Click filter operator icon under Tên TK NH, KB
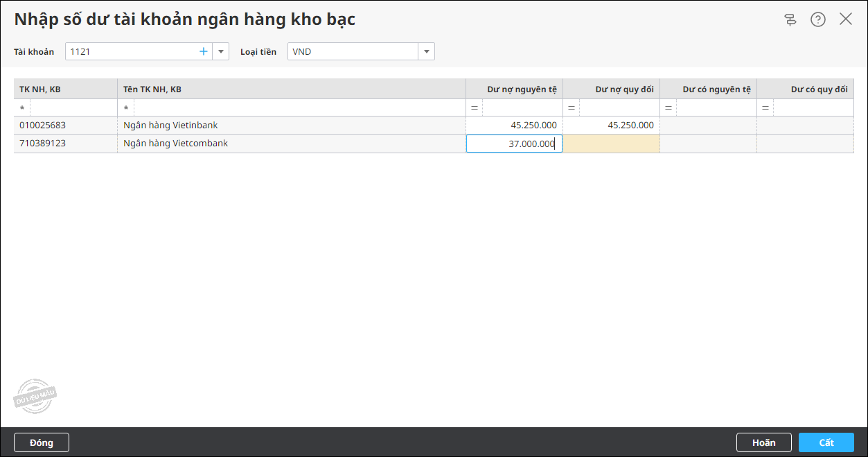The height and width of the screenshot is (457, 868). [126, 108]
